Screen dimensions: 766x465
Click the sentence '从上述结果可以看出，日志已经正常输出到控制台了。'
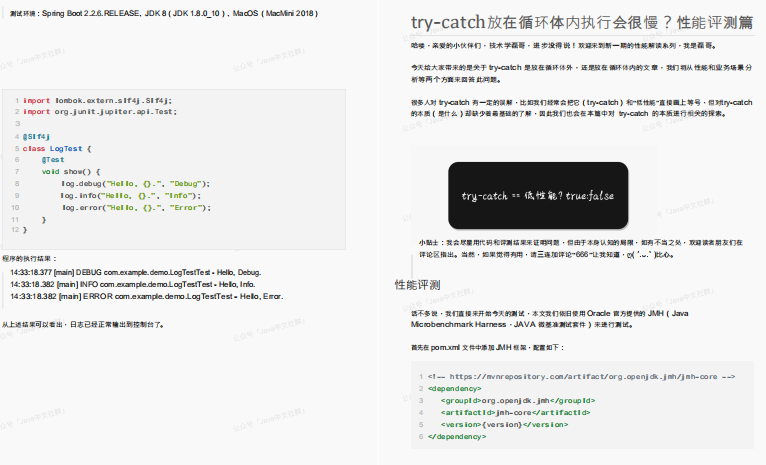point(83,324)
